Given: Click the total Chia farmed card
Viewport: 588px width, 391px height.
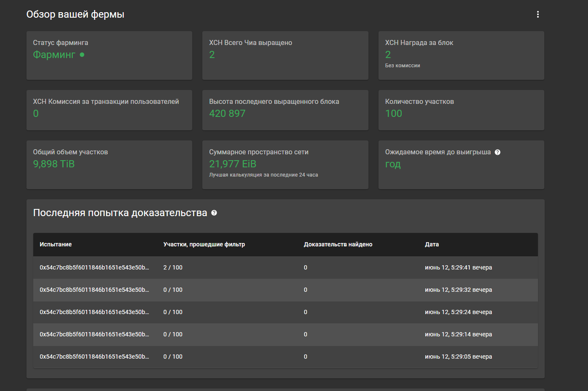Looking at the screenshot, I should [x=285, y=55].
